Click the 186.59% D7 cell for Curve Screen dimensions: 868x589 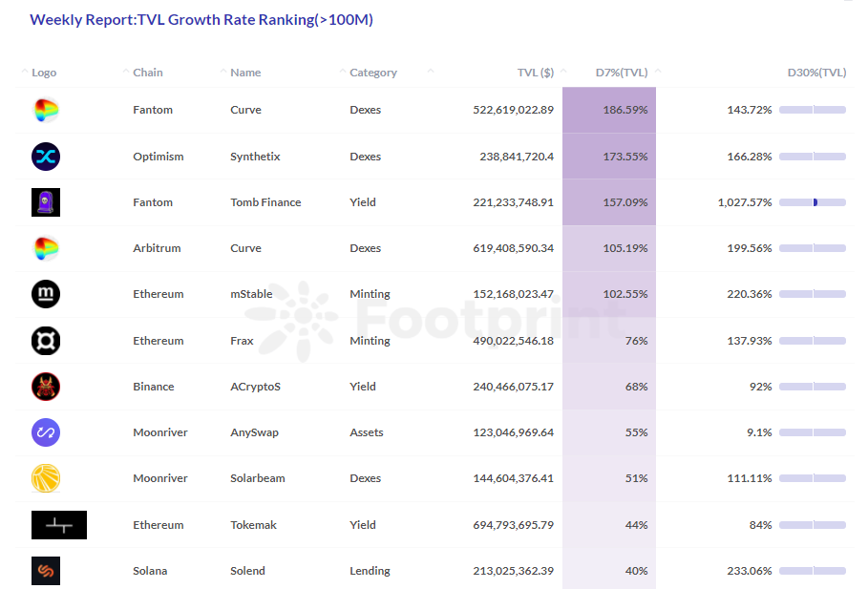click(625, 111)
